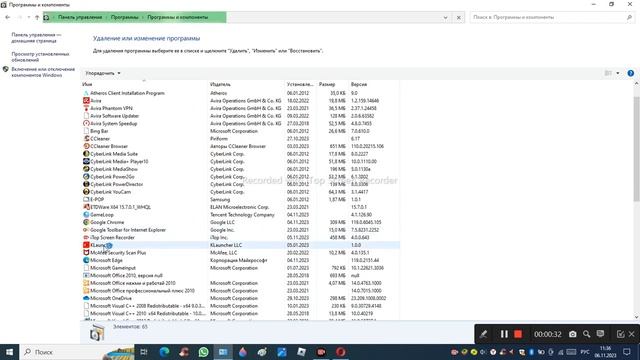Expand the view options dropdown arrow
The image size is (640, 360).
618,73
